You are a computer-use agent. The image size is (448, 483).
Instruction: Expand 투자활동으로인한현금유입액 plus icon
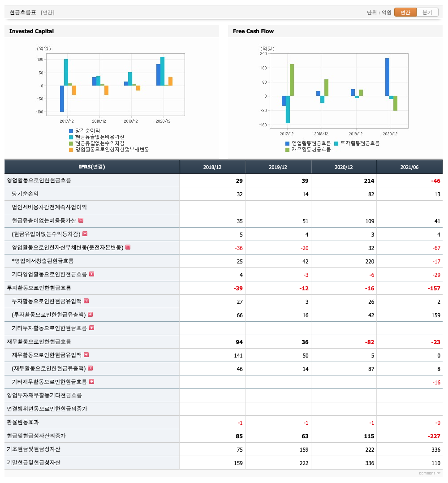click(x=86, y=301)
